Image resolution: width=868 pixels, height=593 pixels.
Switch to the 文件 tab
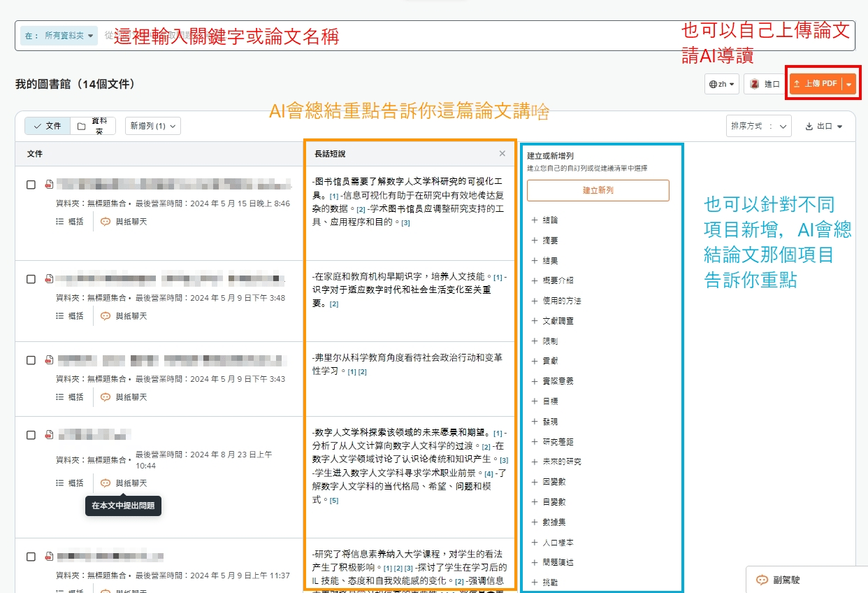(x=48, y=126)
